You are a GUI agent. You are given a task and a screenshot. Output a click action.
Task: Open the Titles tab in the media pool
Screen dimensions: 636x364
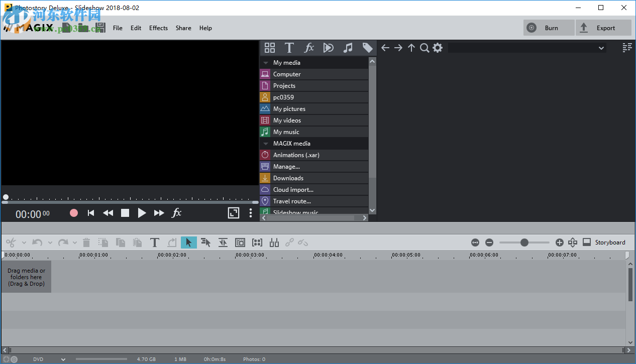coord(289,48)
